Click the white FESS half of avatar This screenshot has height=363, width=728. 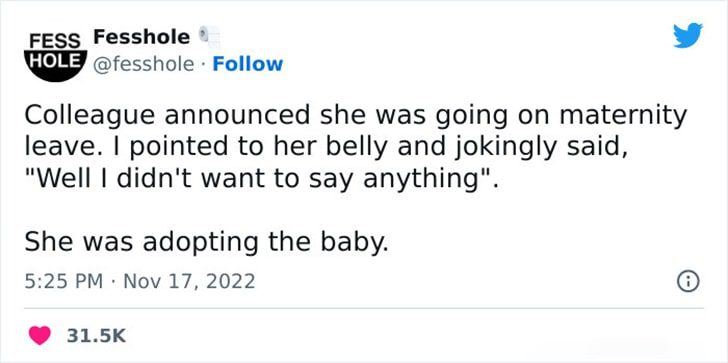(55, 39)
